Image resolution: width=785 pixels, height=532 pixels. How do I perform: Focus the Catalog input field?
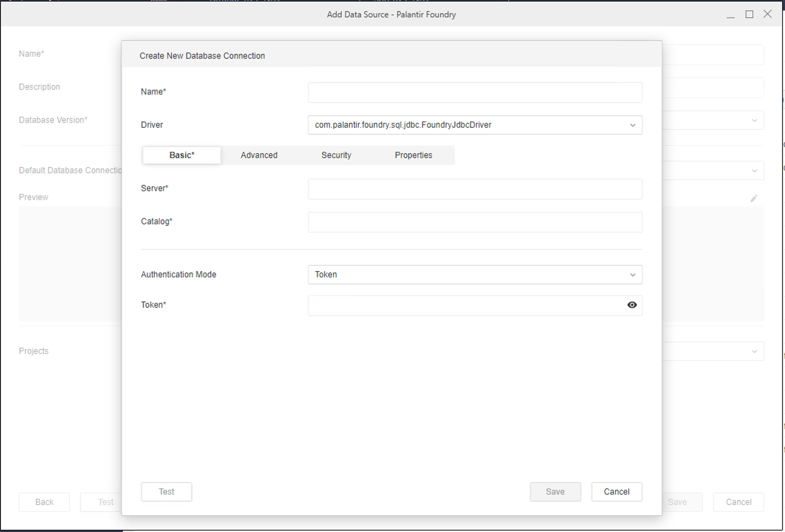[x=475, y=222]
